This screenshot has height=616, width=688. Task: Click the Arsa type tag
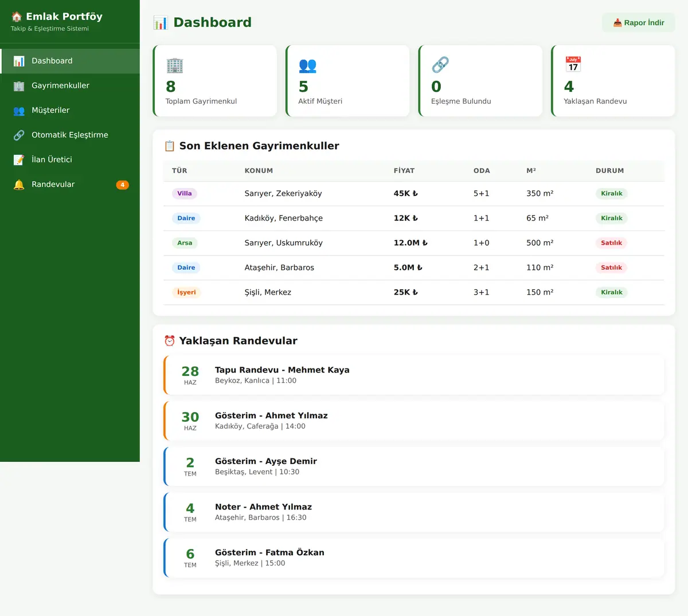click(185, 243)
